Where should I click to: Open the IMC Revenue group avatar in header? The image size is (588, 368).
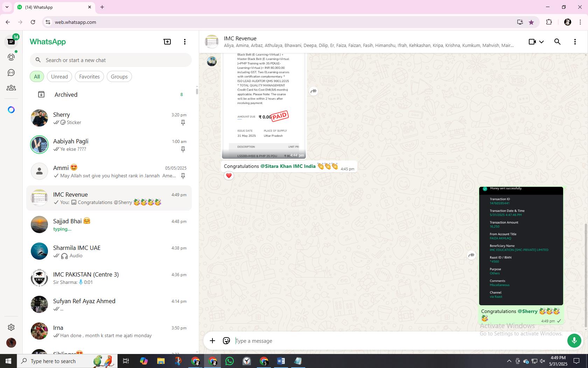click(x=212, y=42)
